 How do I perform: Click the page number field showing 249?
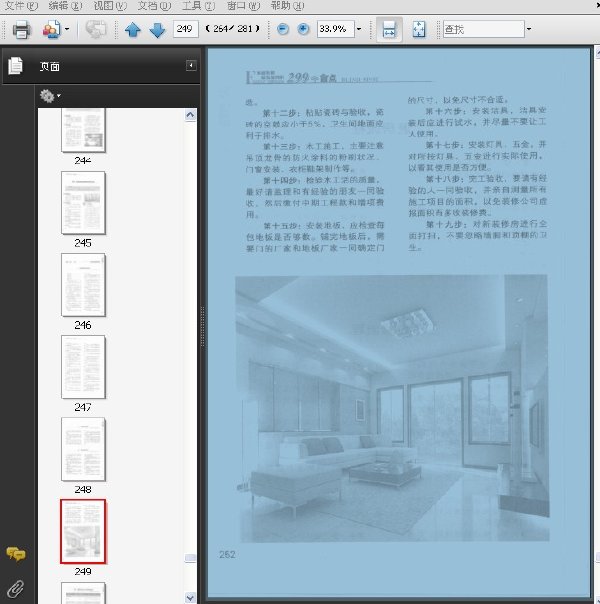pyautogui.click(x=186, y=29)
